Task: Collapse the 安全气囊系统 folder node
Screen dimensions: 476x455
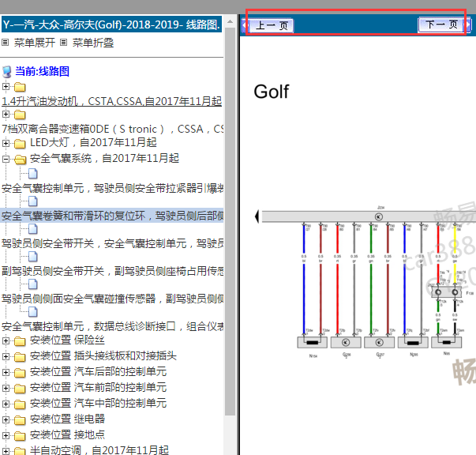Action: (x=6, y=159)
